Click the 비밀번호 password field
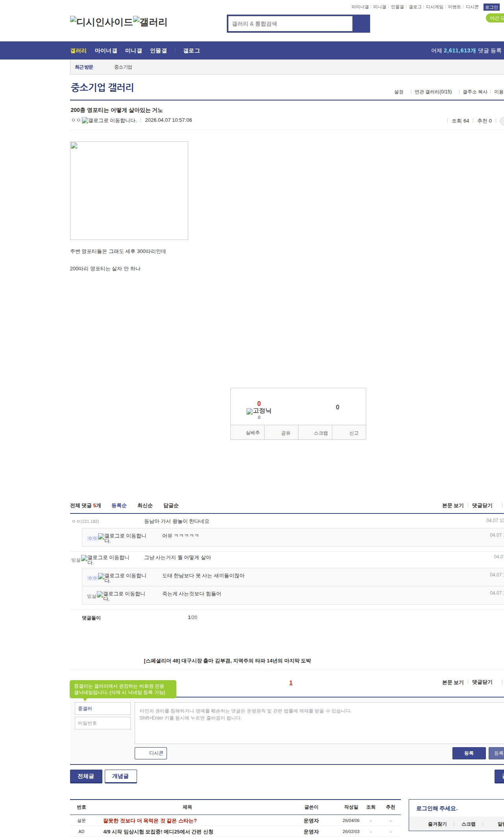This screenshot has height=837, width=504. pos(103,723)
